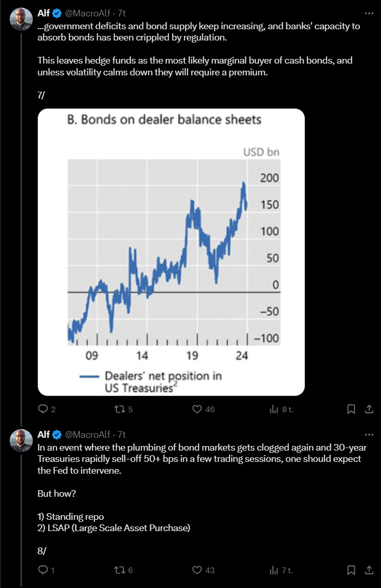
Task: Bookmark the first tweet about dealer balance sheets
Action: (351, 409)
